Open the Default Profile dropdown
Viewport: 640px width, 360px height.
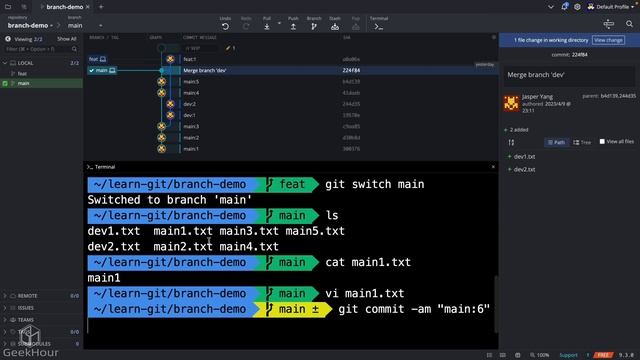(x=611, y=7)
